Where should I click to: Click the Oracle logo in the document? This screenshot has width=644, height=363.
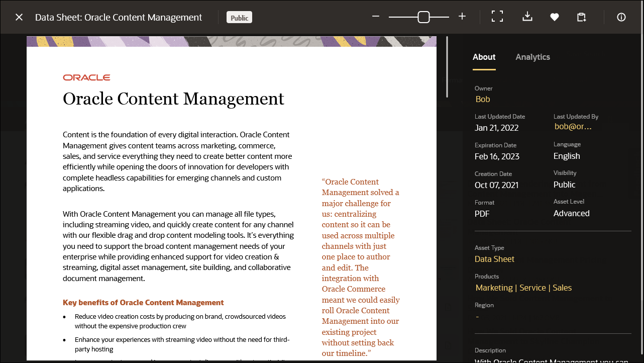(86, 77)
